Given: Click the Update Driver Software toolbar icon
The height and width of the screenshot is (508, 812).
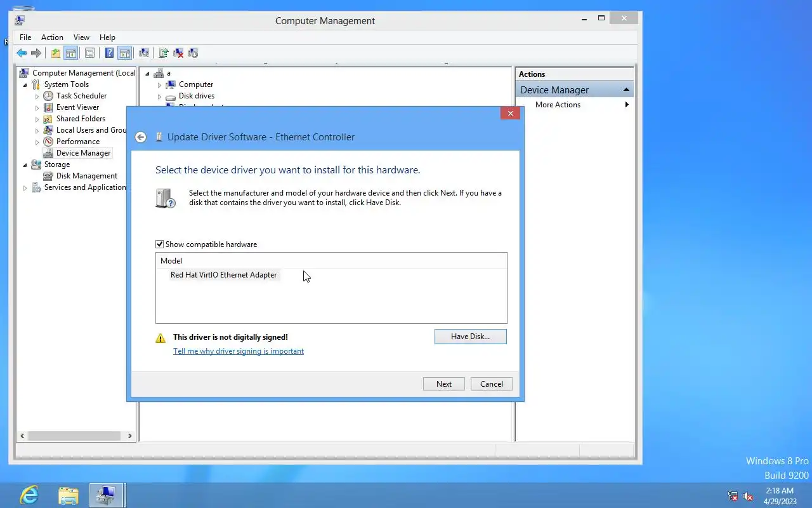Looking at the screenshot, I should tap(164, 53).
